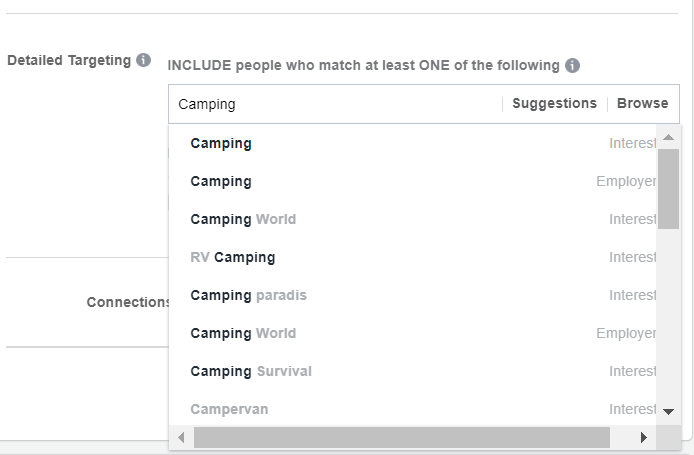Pick the RV Camping interest
694x455 pixels.
pos(232,257)
